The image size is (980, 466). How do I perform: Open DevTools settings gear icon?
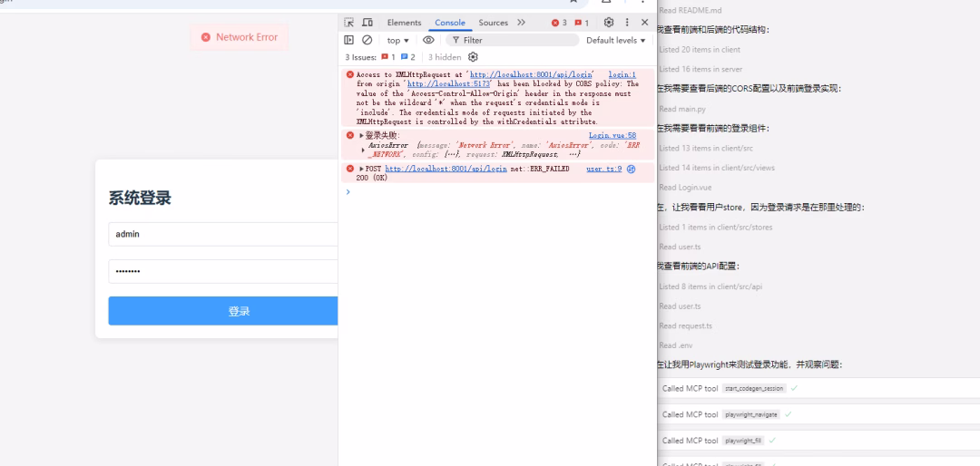(609, 23)
